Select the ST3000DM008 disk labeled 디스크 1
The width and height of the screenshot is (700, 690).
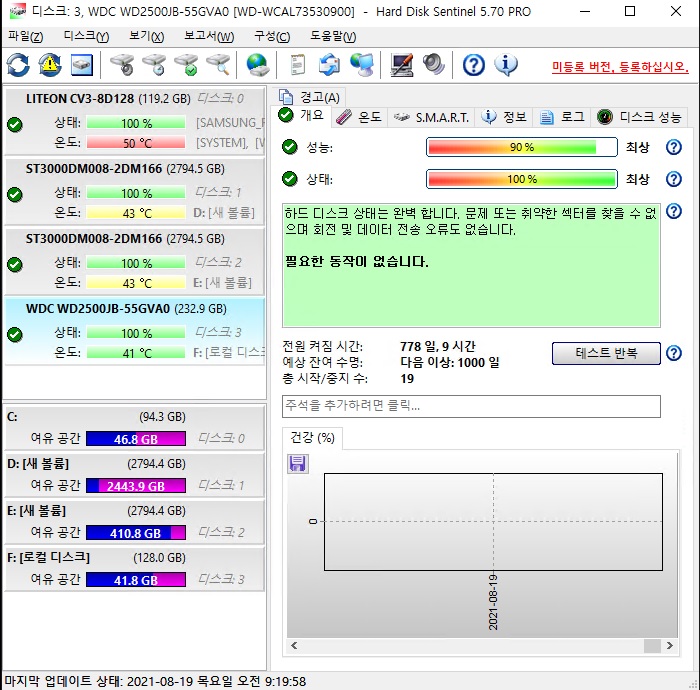134,191
